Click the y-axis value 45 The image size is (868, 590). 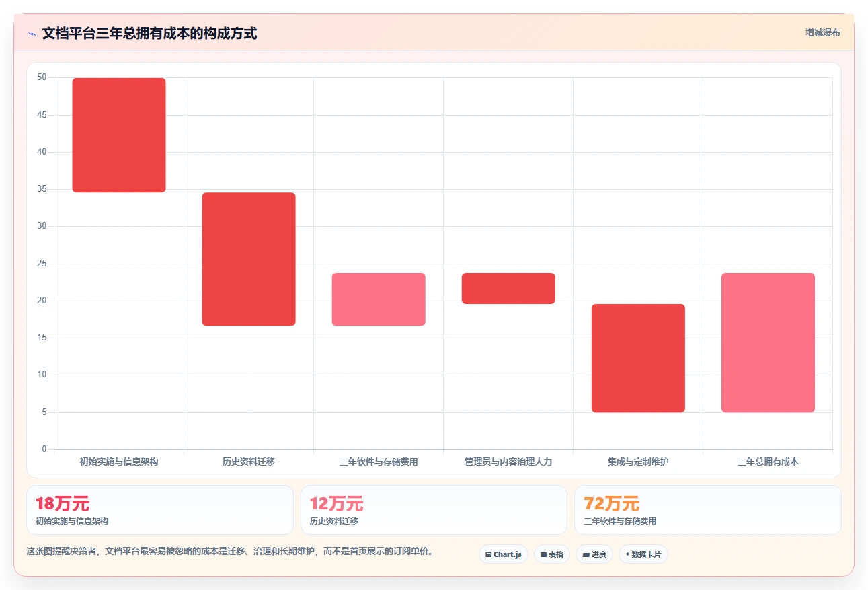tap(42, 115)
